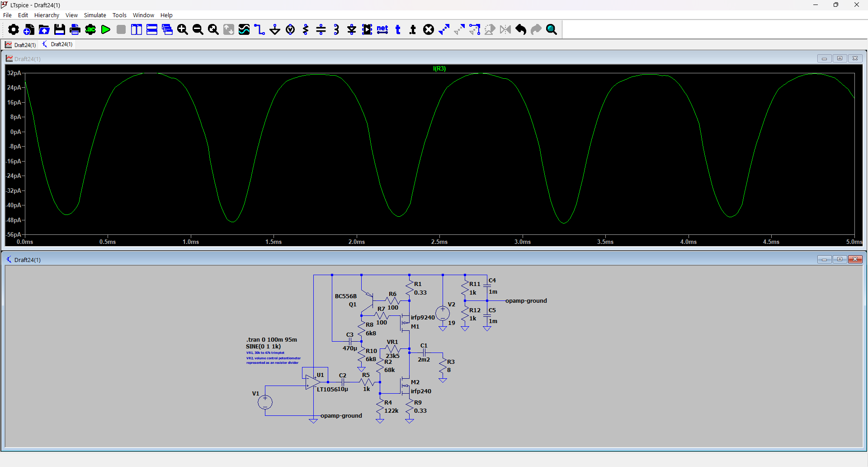
Task: Minimize the waveform plot pane
Action: 824,58
